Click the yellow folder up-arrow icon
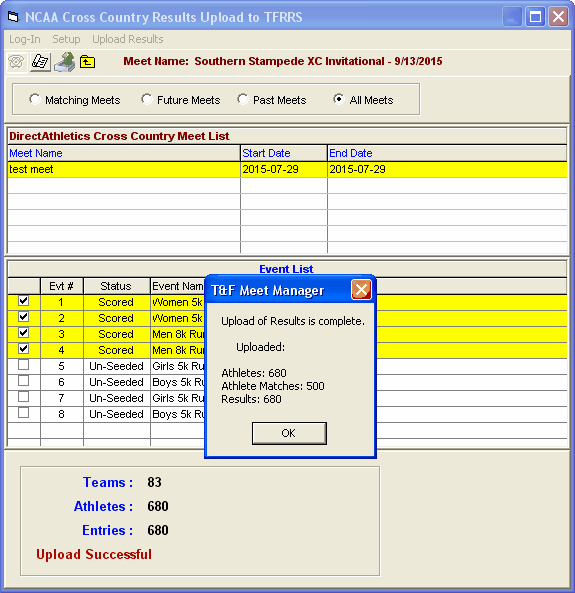The image size is (575, 593). [x=87, y=62]
